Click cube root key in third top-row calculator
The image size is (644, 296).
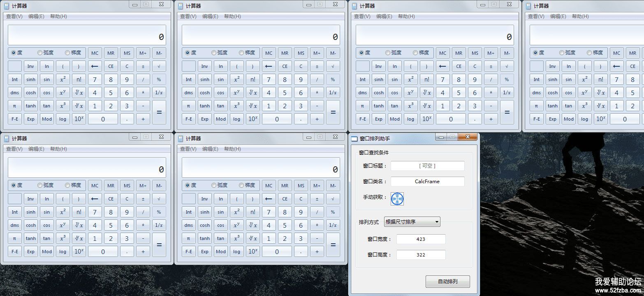[x=426, y=106]
